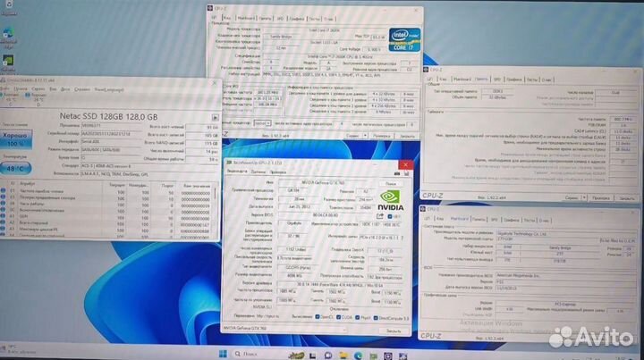Click the 48°C temperature indicator
The width and height of the screenshot is (644, 360).
pos(15,166)
